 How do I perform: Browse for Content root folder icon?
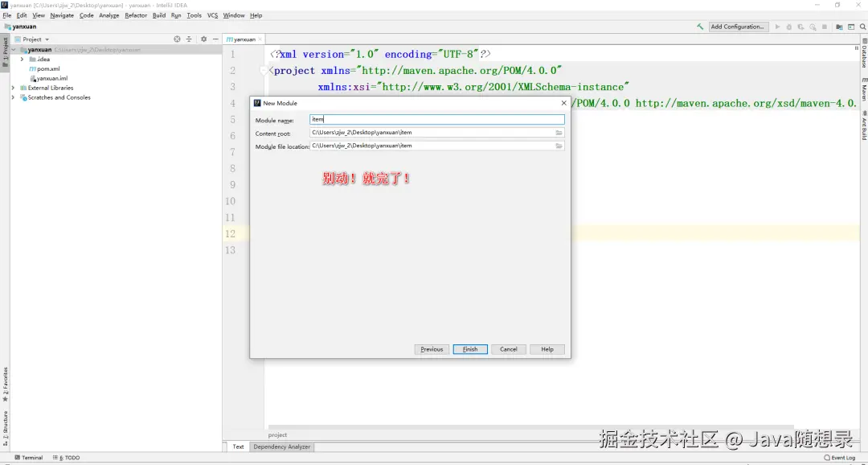pos(559,133)
